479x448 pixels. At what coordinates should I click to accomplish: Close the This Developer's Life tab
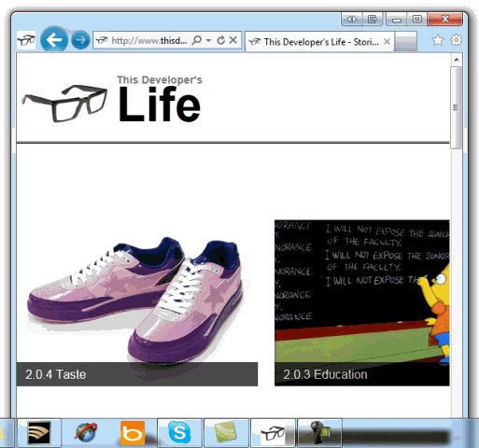tap(387, 41)
